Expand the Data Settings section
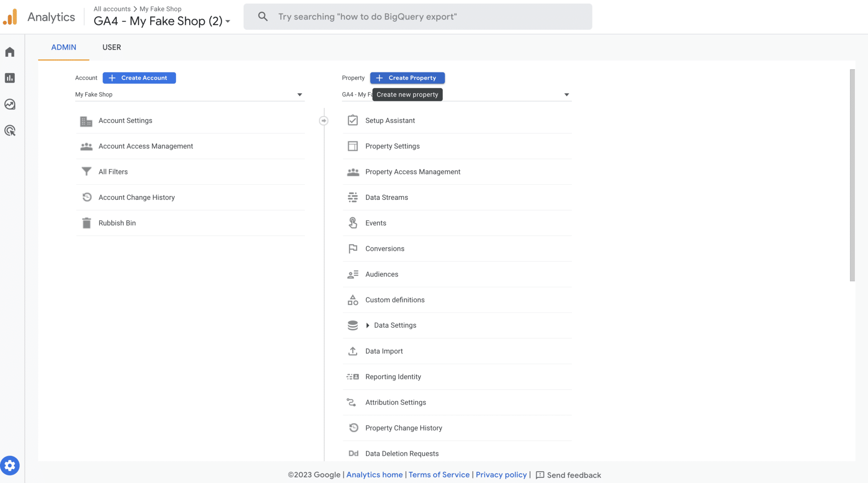The height and width of the screenshot is (483, 868). (367, 325)
